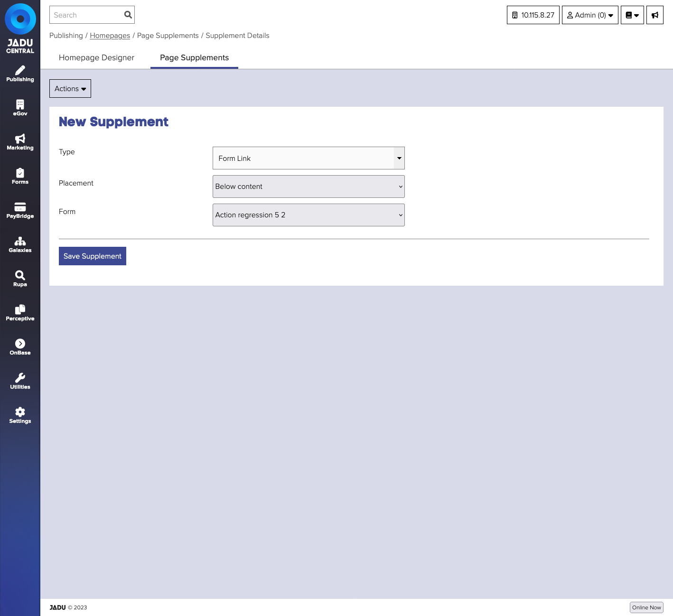
Task: Open the OnBase sidebar section
Action: [20, 347]
